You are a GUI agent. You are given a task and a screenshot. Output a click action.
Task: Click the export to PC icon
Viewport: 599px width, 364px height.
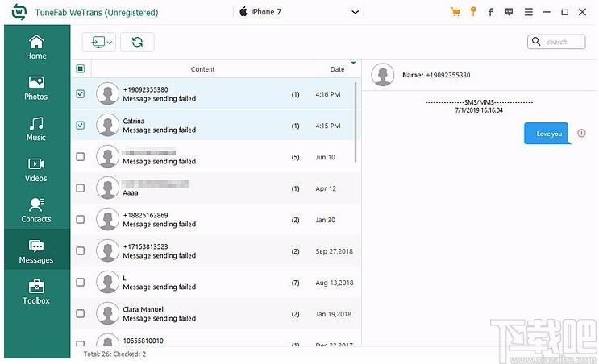coord(98,42)
